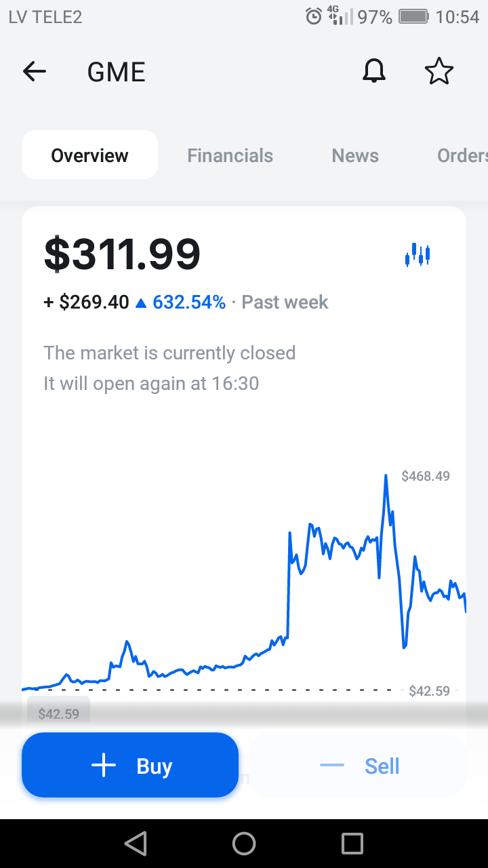Tap the plus icon on Buy
The image size is (488, 868).
(104, 766)
